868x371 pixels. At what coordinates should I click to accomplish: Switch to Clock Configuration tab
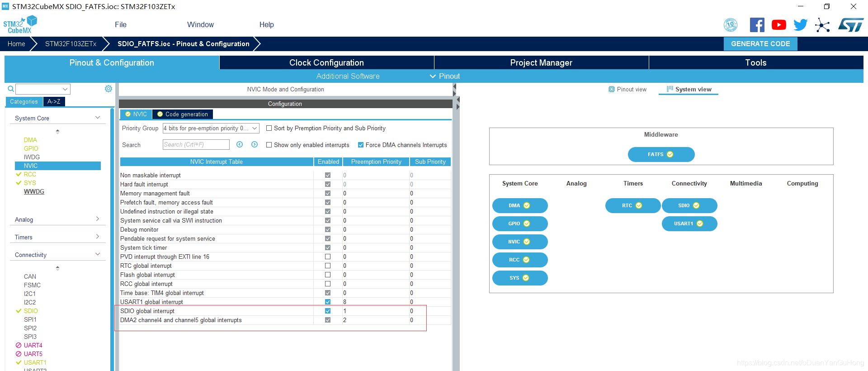click(x=326, y=62)
